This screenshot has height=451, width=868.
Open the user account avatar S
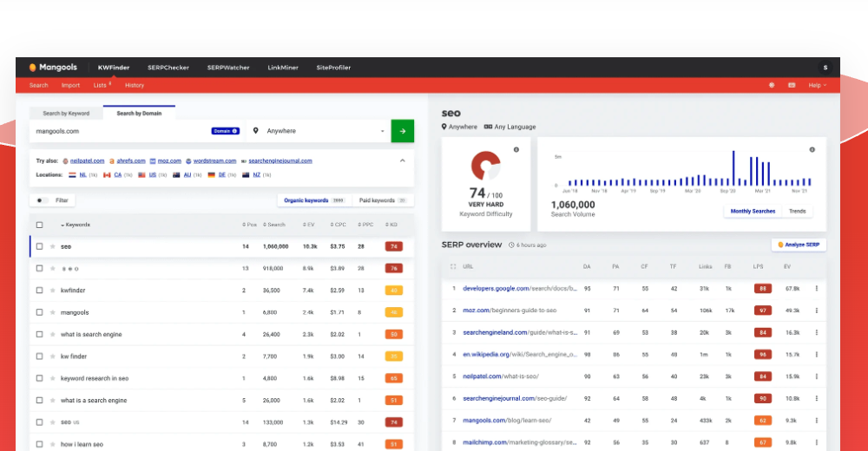825,68
